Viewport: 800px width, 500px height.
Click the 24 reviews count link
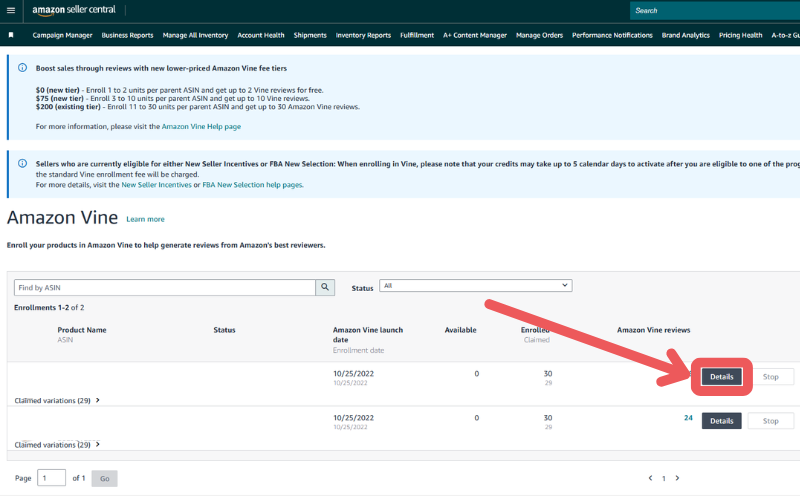pos(688,418)
